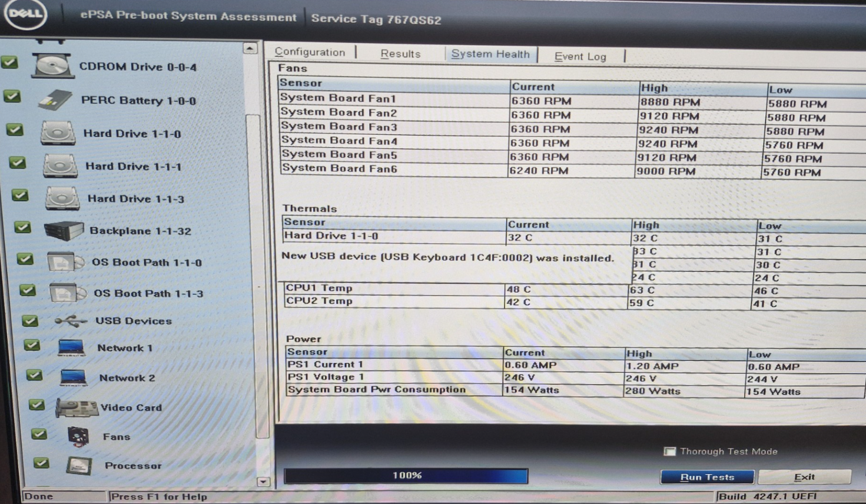Toggle checkbox for PERC Battery 1-0-0

click(12, 95)
